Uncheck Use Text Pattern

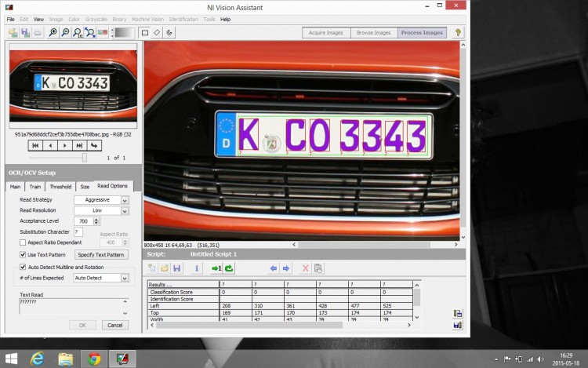pos(23,255)
